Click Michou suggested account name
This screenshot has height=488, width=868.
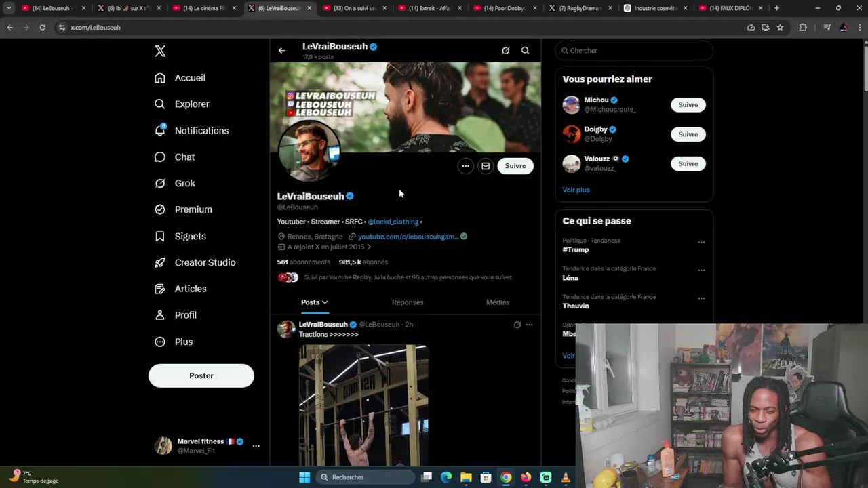pos(597,100)
